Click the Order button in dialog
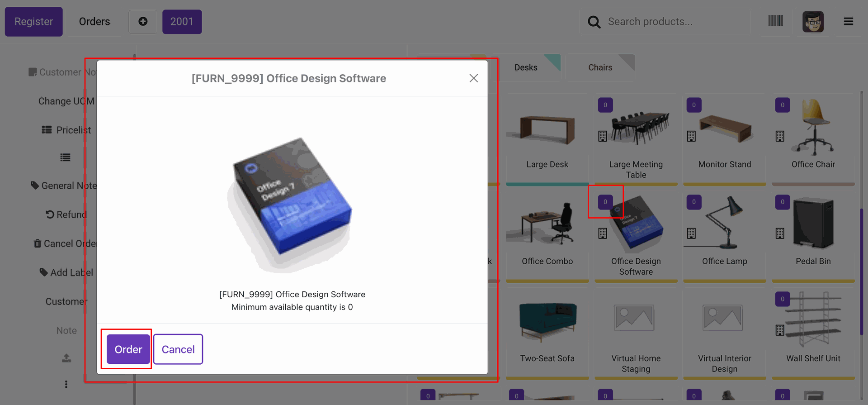The width and height of the screenshot is (868, 405). tap(128, 349)
